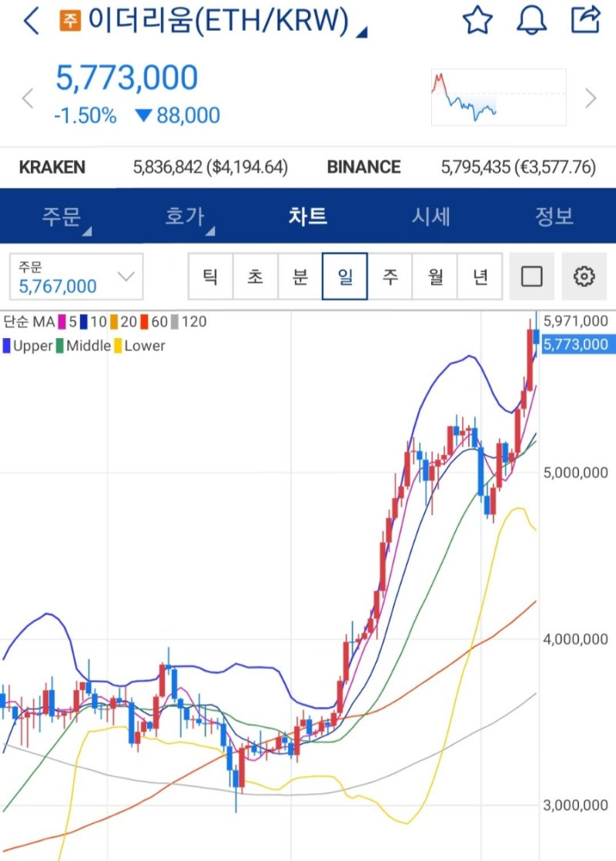This screenshot has width=616, height=861.
Task: Go to previous coin with left chevron
Action: (x=28, y=99)
